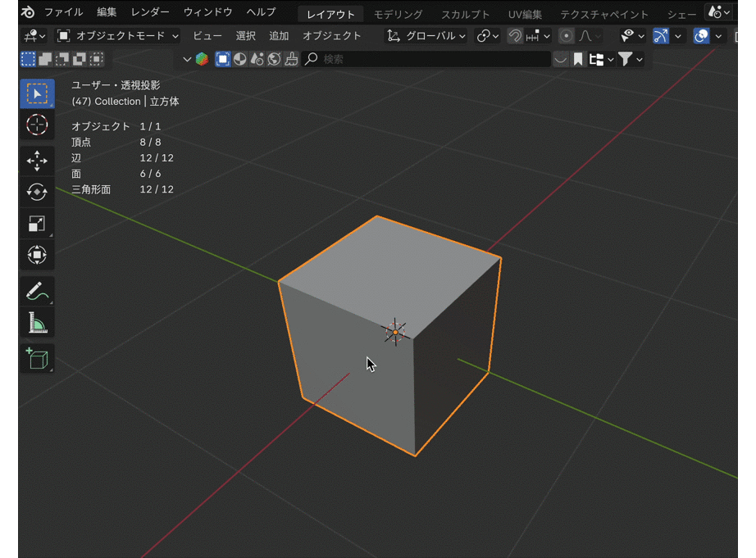Viewport: 756px width, 558px height.
Task: Toggle viewport overlays
Action: (702, 36)
